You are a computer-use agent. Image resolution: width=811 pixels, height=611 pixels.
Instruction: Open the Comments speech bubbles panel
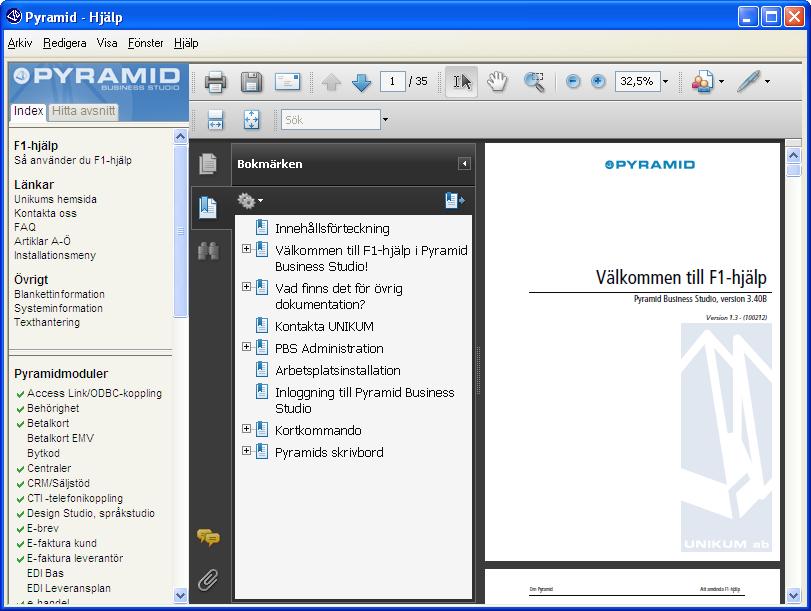[x=208, y=538]
